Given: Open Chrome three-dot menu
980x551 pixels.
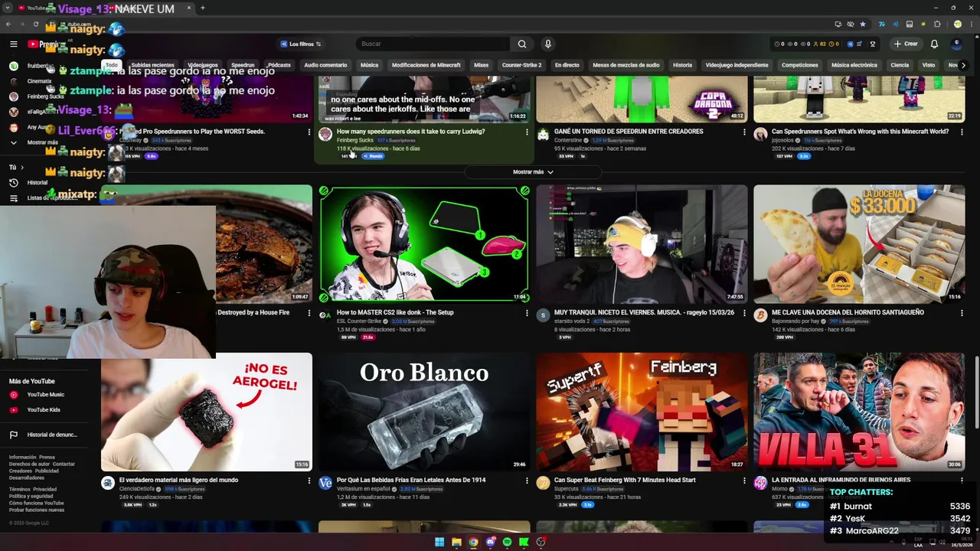Looking at the screenshot, I should point(970,24).
